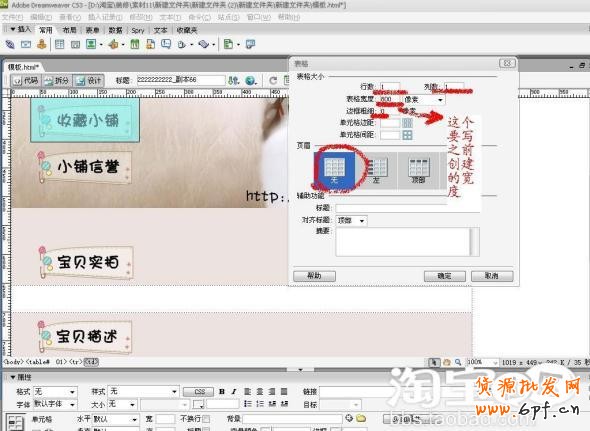Insert a Named Anchor via anchor icon
Image resolution: width=590 pixels, height=431 pixels.
[x=41, y=44]
